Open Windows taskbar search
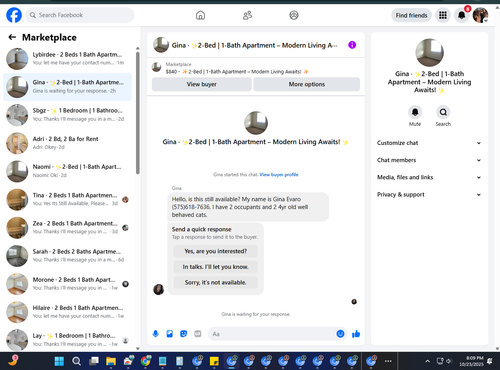 click(76, 361)
